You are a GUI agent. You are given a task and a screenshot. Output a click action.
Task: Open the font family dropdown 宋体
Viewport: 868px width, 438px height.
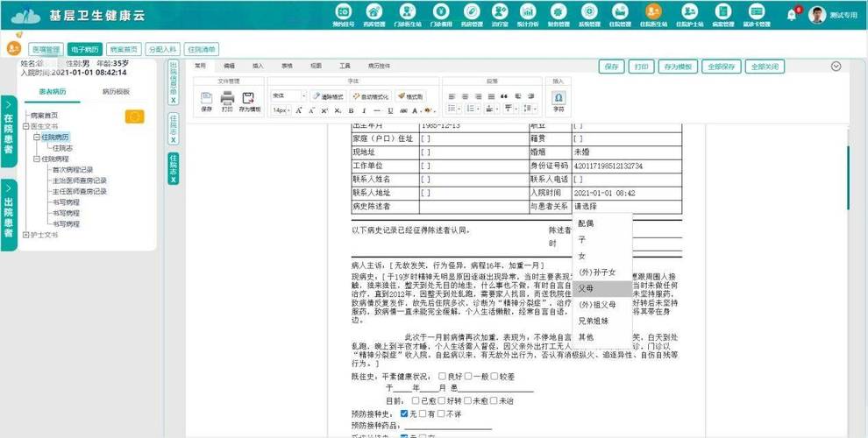coord(288,96)
